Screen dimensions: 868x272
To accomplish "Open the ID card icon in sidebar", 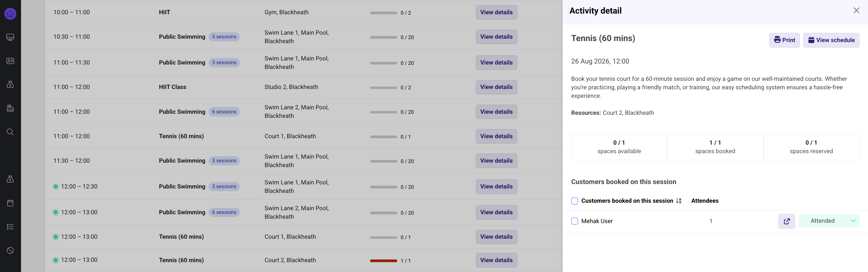I will tap(10, 61).
